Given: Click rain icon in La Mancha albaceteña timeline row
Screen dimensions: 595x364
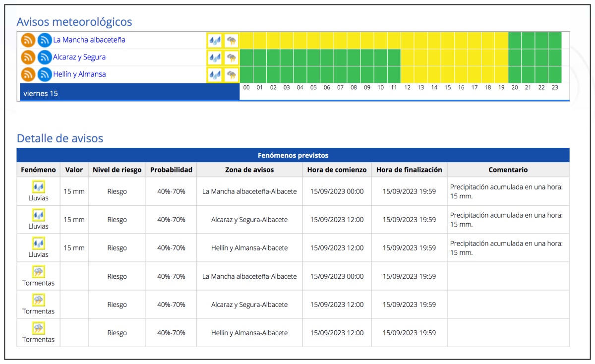Looking at the screenshot, I should coord(215,40).
